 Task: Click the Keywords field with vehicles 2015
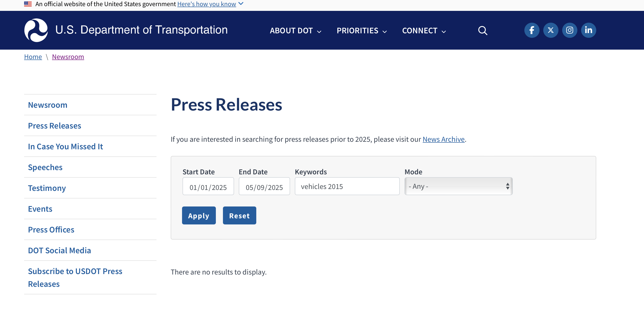[x=347, y=186]
